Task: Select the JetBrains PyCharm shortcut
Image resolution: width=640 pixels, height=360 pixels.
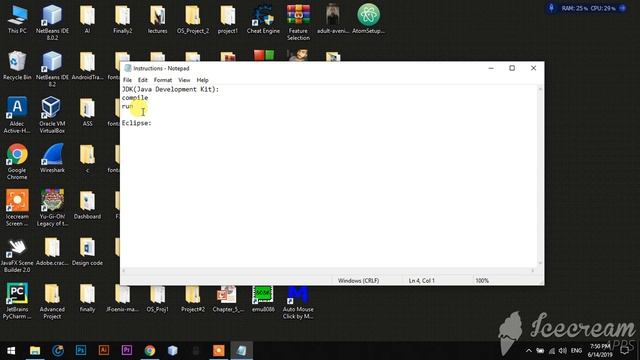Action: click(x=17, y=301)
